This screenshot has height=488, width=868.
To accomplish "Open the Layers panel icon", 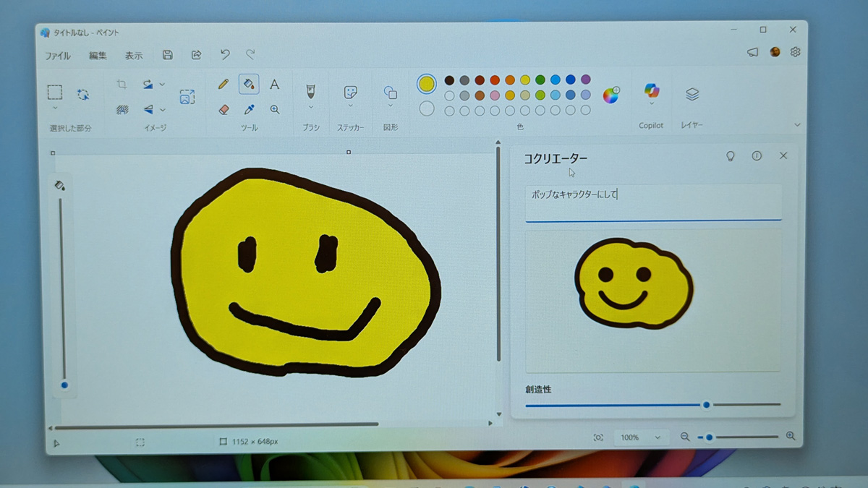I will coord(692,94).
